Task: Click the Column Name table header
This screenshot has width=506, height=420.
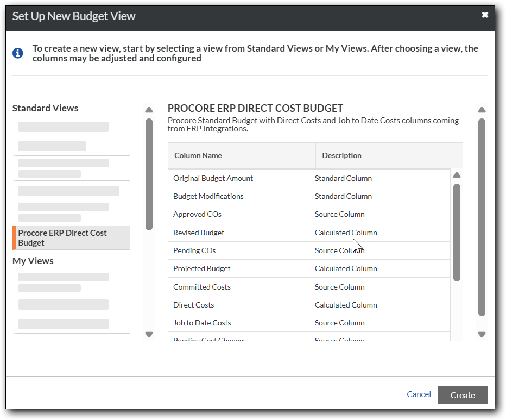Action: [197, 155]
